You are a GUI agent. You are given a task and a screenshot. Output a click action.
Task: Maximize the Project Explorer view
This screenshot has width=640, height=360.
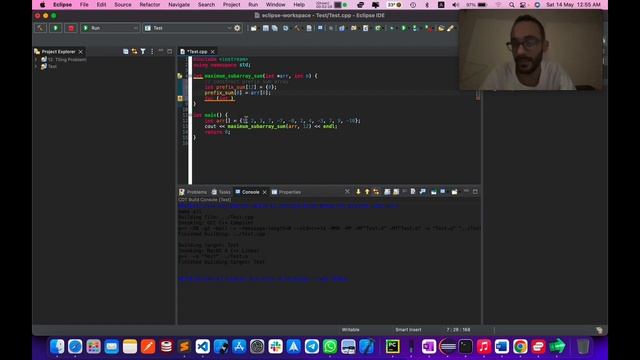point(170,51)
